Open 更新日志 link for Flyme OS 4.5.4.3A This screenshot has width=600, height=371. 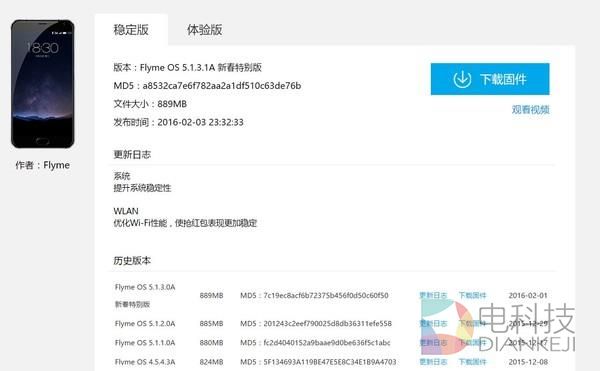click(433, 362)
